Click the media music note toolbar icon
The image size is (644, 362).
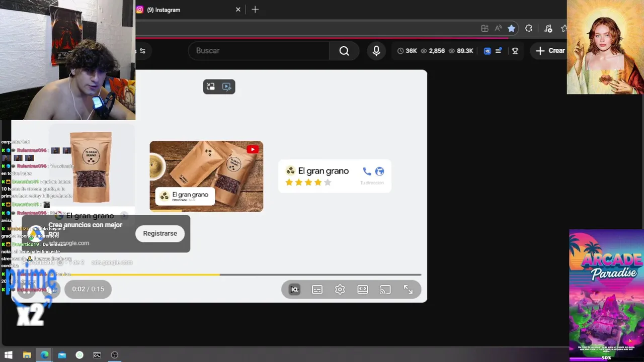(548, 29)
